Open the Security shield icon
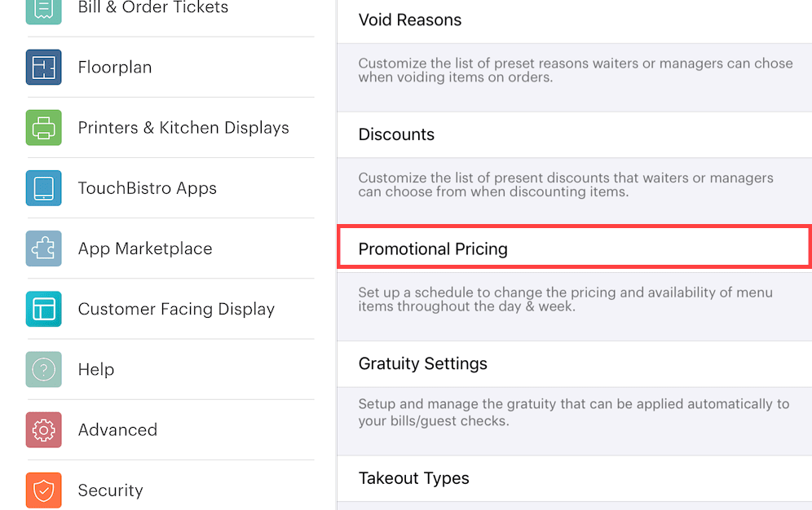The image size is (812, 510). 42,490
